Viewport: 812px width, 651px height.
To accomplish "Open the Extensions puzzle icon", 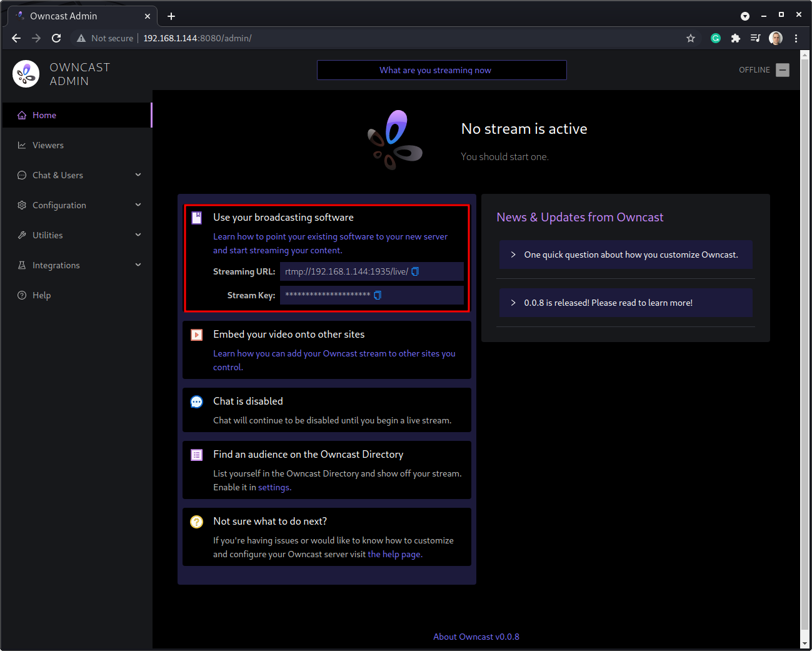I will point(736,38).
